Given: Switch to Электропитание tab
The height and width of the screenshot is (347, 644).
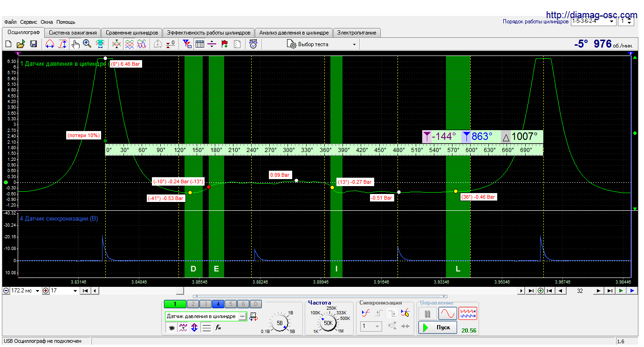Looking at the screenshot, I should pyautogui.click(x=357, y=33).
